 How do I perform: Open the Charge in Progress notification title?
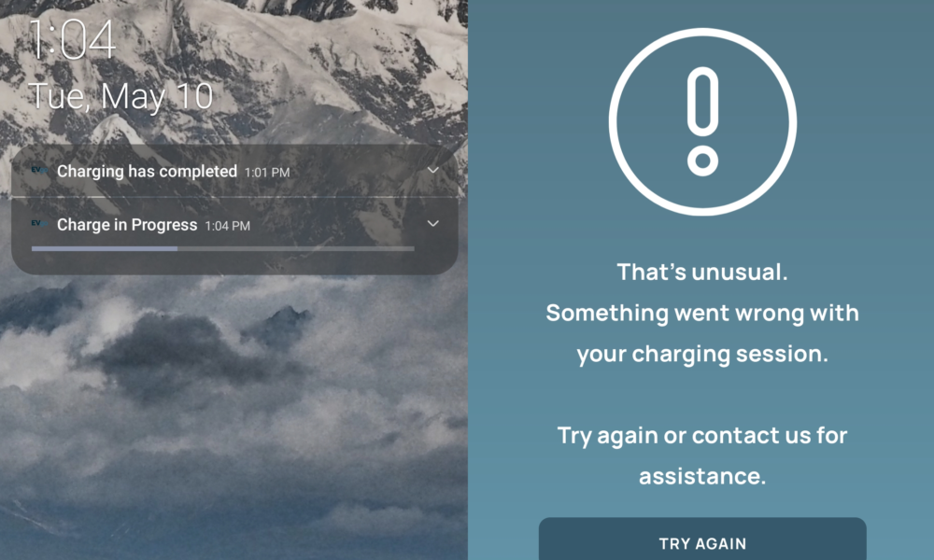[x=127, y=225]
